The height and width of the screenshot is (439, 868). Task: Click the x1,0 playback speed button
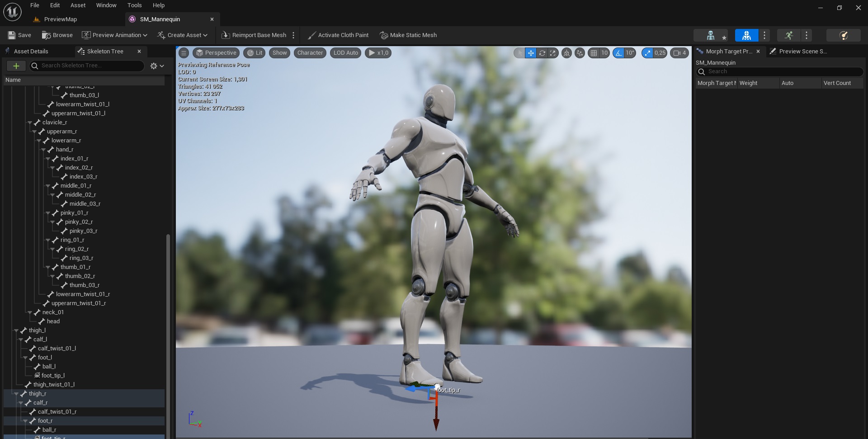[x=378, y=53]
